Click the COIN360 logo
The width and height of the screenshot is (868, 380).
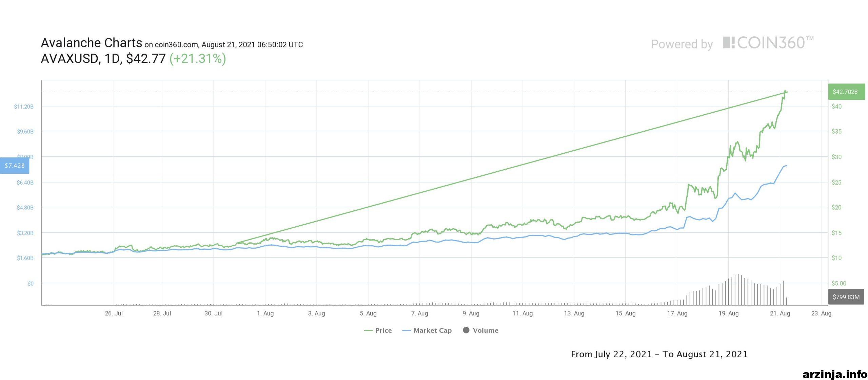click(x=768, y=43)
